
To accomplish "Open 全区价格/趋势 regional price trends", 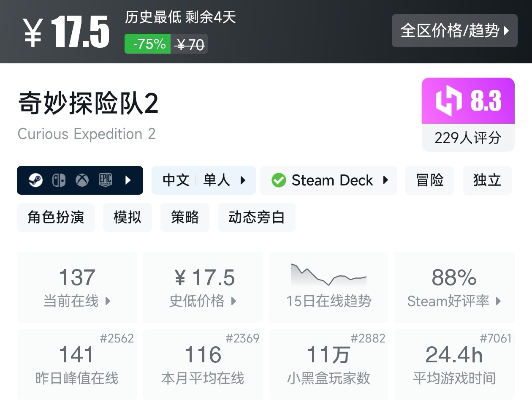I will click(454, 30).
